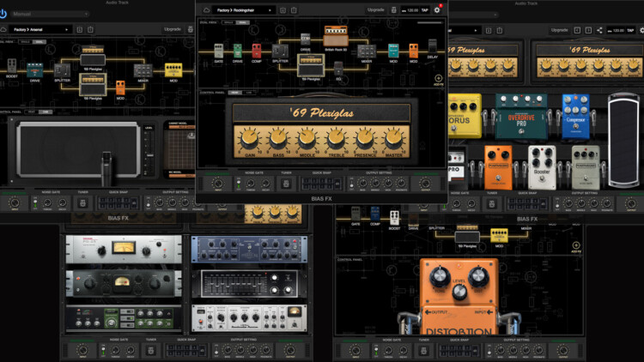Click the ADD FX plus icon in Rockingchair window

click(x=438, y=78)
